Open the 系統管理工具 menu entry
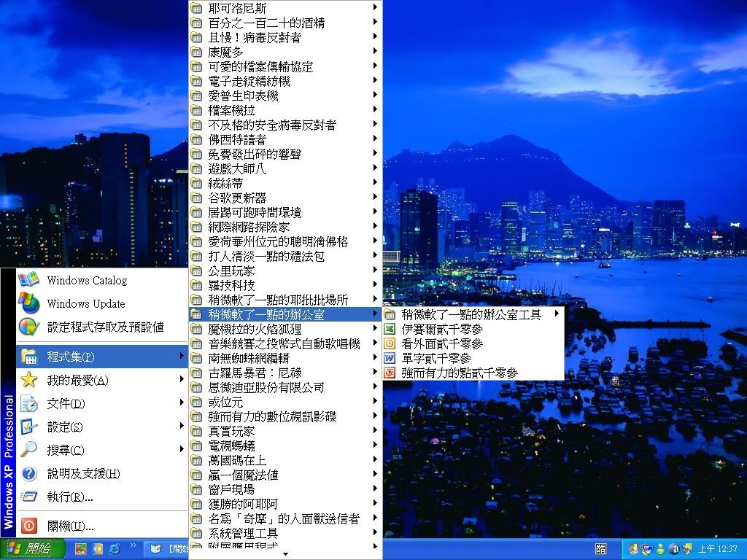This screenshot has width=747, height=560. [x=285, y=533]
